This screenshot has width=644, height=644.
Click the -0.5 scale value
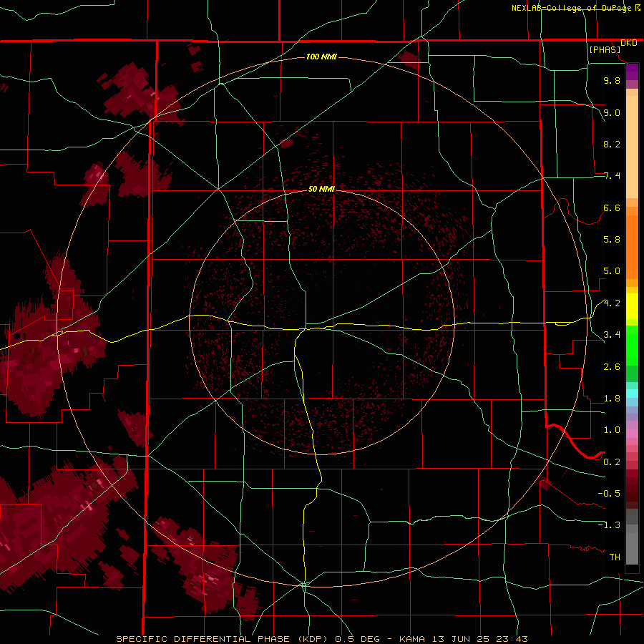pos(609,494)
